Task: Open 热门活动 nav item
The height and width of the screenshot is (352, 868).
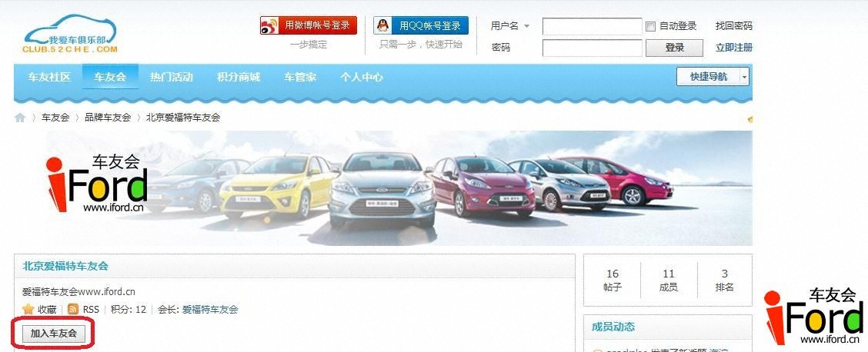Action: [x=171, y=77]
